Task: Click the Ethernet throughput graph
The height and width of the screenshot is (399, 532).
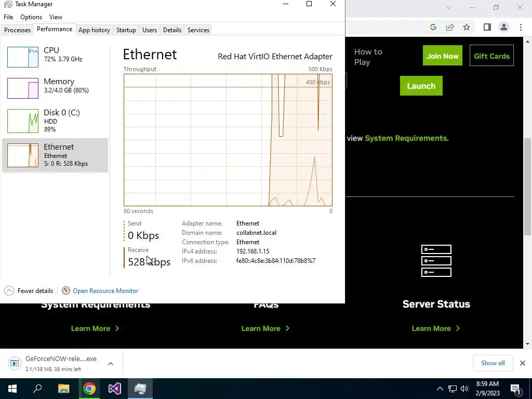Action: click(x=228, y=140)
